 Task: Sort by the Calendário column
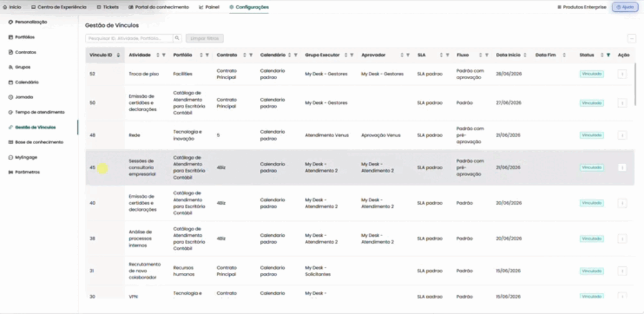pyautogui.click(x=290, y=55)
